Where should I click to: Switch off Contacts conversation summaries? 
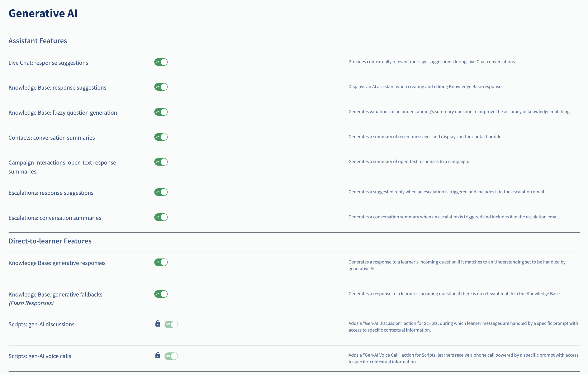(161, 137)
